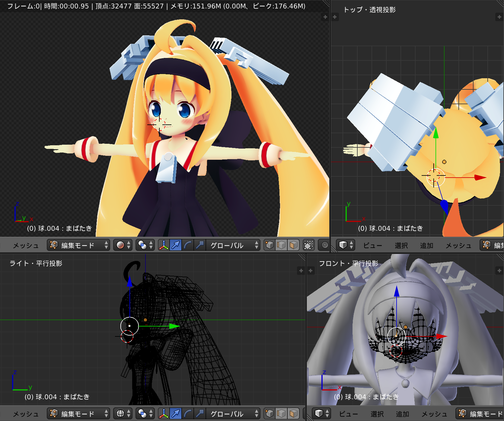Switch to vertex select mode in the top-left viewport
This screenshot has width=504, height=421.
(270, 245)
